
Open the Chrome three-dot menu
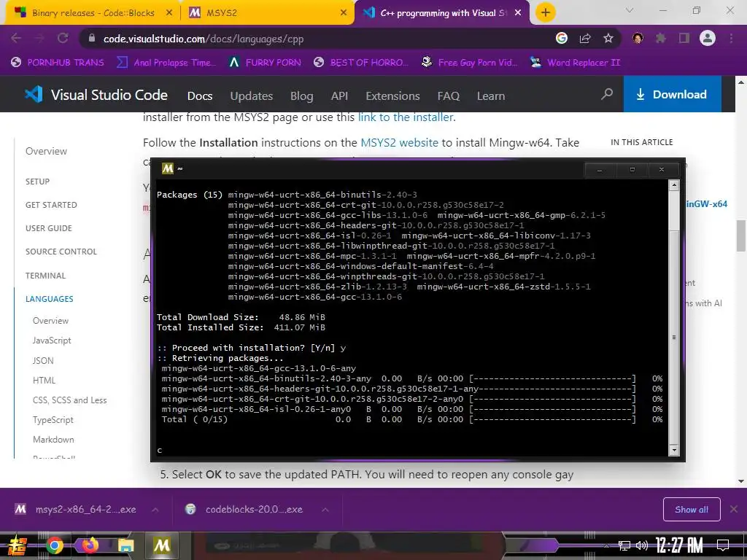pyautogui.click(x=731, y=38)
